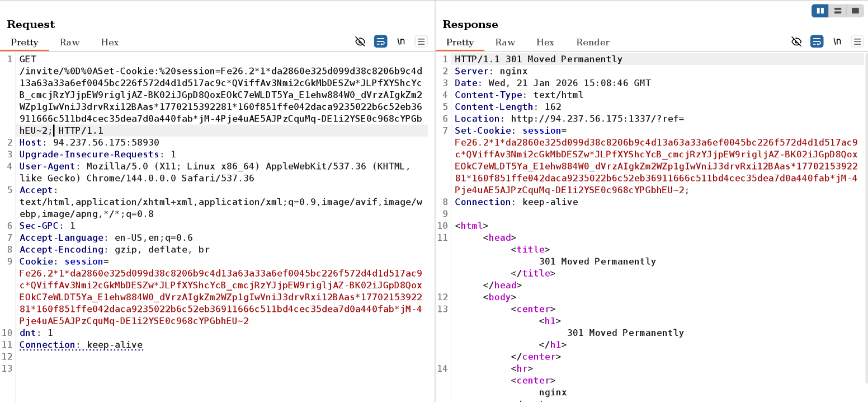Click the Response panel vertical scrollbar
868x402 pixels.
click(x=865, y=224)
